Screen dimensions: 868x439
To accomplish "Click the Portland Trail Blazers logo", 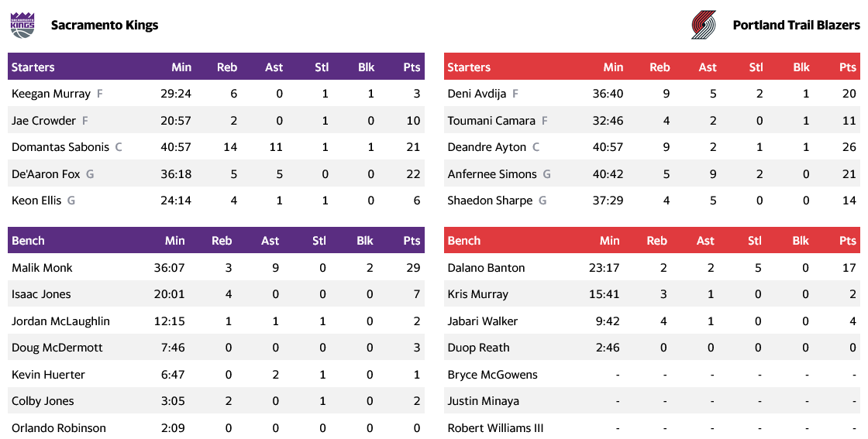I will [704, 25].
